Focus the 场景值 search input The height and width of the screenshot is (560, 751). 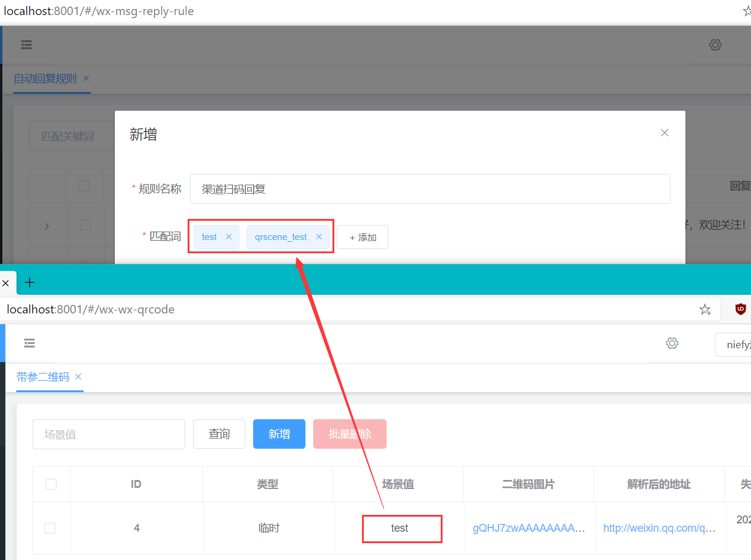109,434
